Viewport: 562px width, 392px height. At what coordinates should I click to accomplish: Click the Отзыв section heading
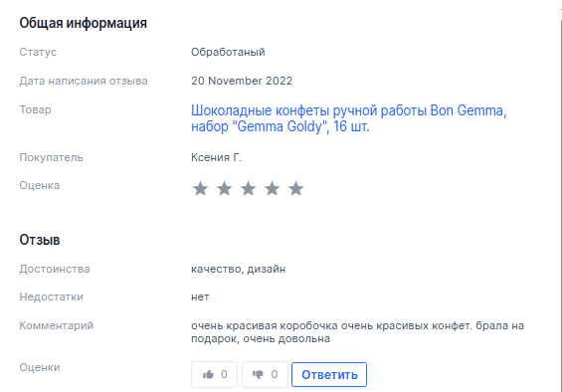40,240
